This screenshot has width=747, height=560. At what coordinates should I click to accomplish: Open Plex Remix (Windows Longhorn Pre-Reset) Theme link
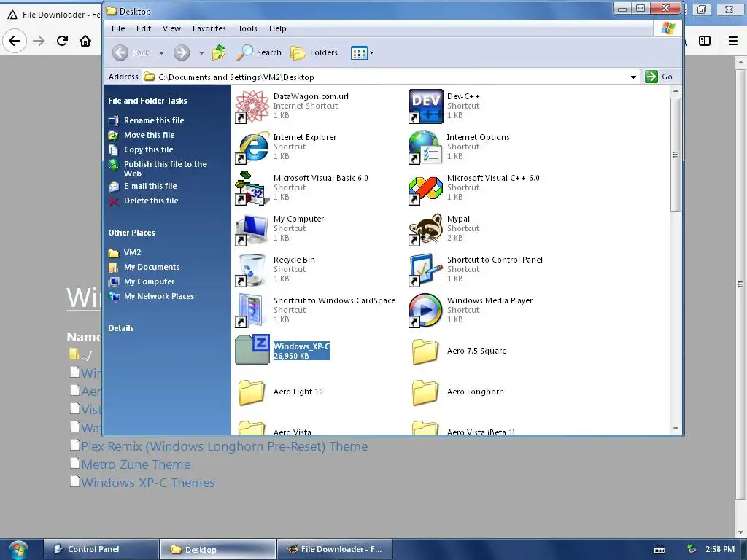click(x=225, y=447)
